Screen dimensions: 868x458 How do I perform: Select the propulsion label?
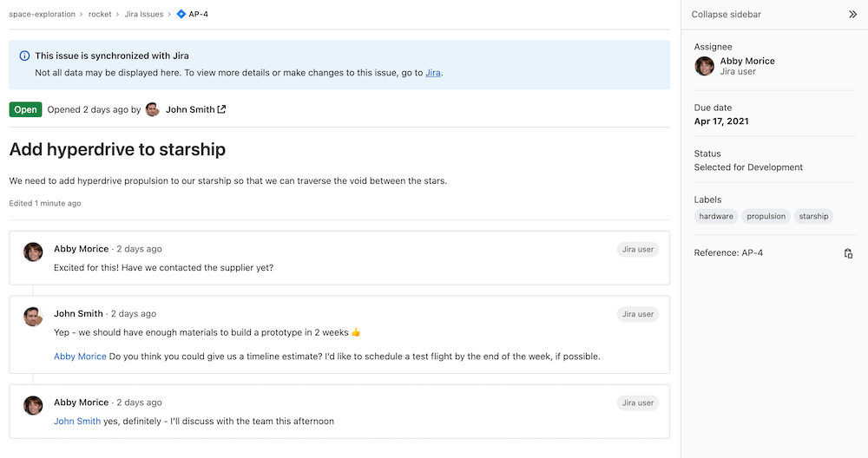(766, 217)
